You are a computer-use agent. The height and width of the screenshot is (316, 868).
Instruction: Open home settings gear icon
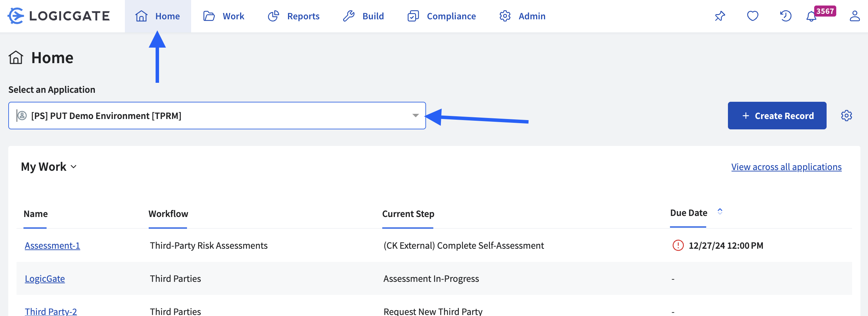coord(846,116)
